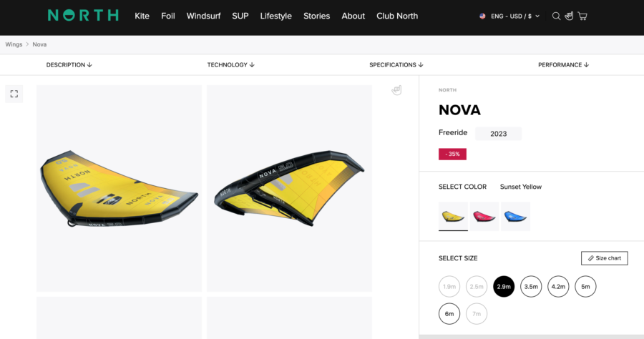Select the 2.9m size option

pyautogui.click(x=504, y=287)
